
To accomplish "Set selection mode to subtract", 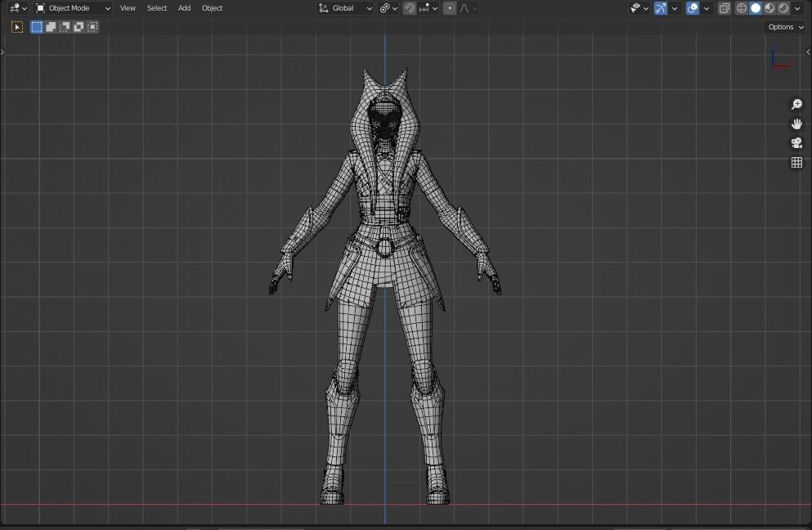I will 65,27.
